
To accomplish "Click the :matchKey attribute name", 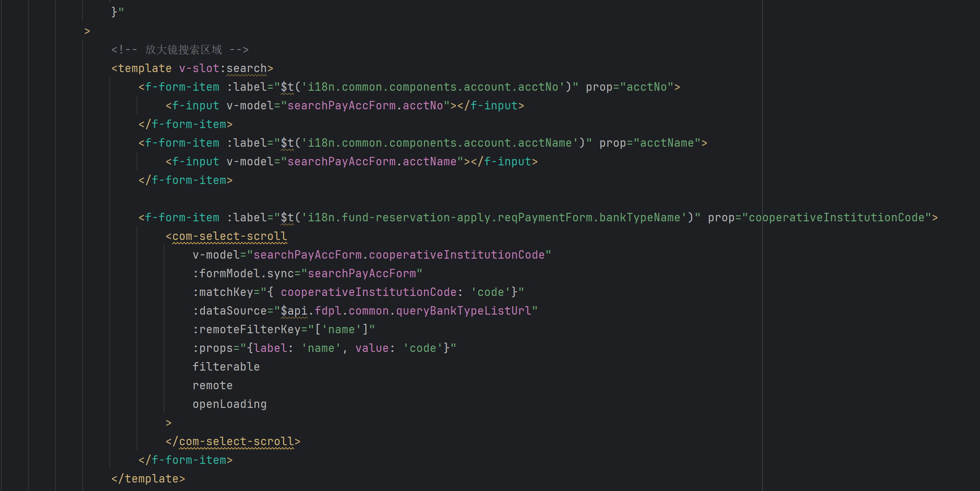I will pos(223,292).
